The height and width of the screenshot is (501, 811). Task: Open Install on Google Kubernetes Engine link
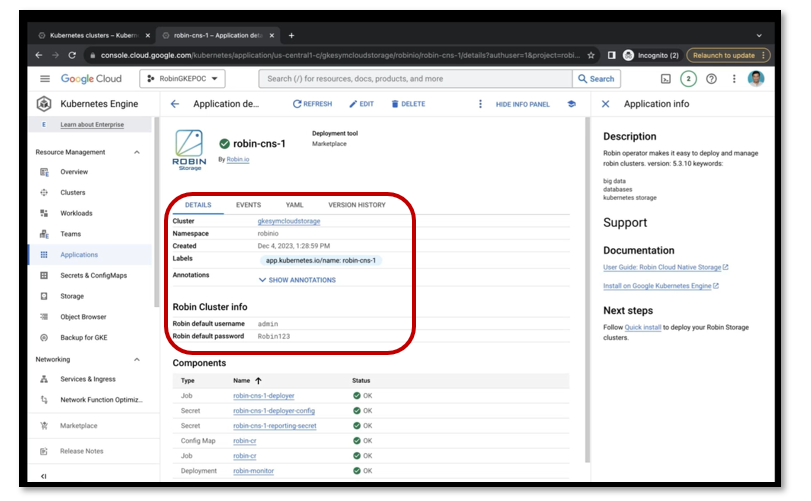tap(661, 286)
